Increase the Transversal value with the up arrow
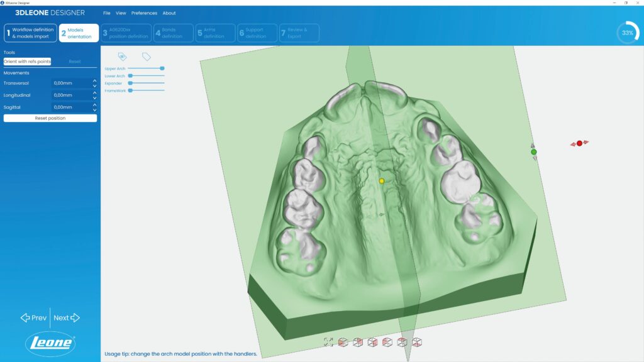644x362 pixels. 94,80
